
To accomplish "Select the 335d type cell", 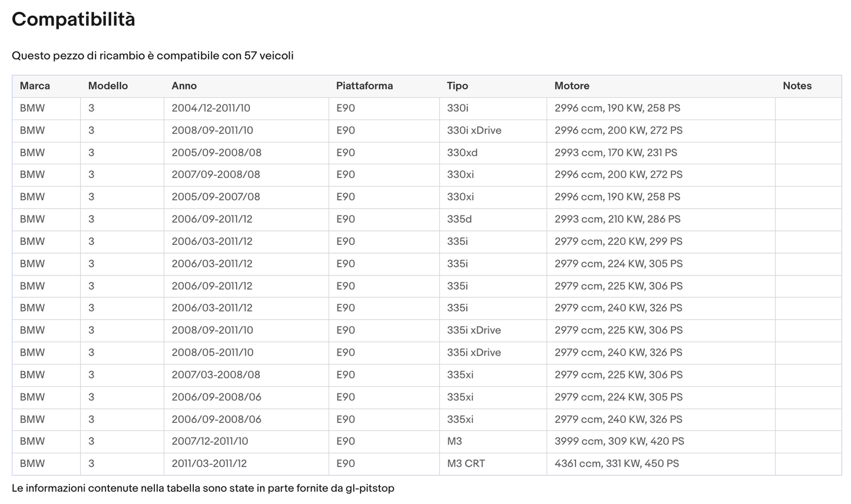I will coord(459,219).
